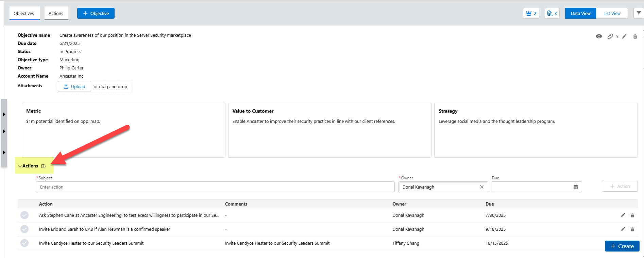Delete the Invite Eric and Sarah action

tap(632, 229)
